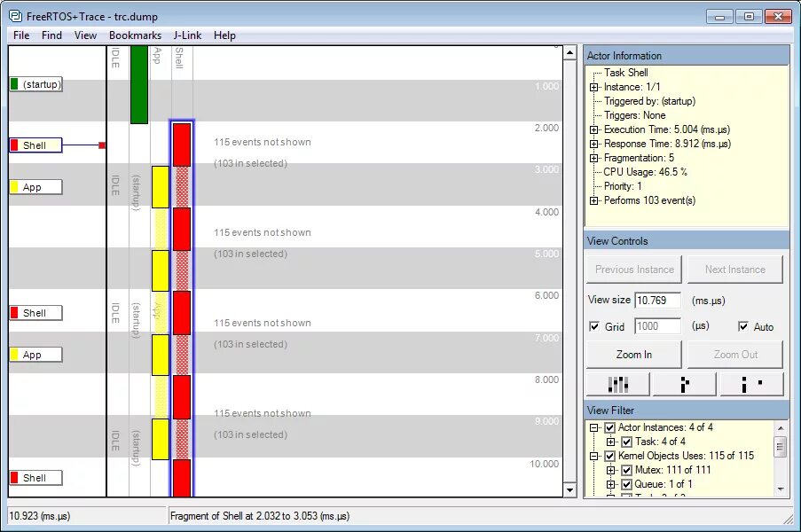801x532 pixels.
Task: Select the Triggered by: (startup) row
Action: (649, 101)
